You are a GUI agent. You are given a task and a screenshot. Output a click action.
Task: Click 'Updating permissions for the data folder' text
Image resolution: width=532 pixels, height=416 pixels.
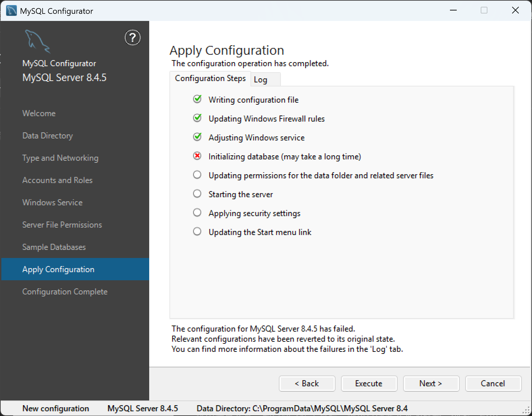[321, 176]
